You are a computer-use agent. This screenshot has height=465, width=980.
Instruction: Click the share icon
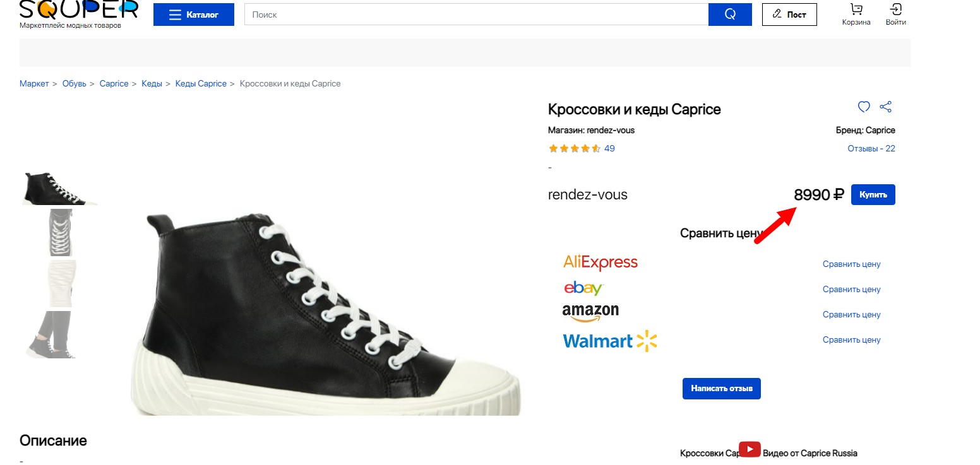(x=885, y=107)
